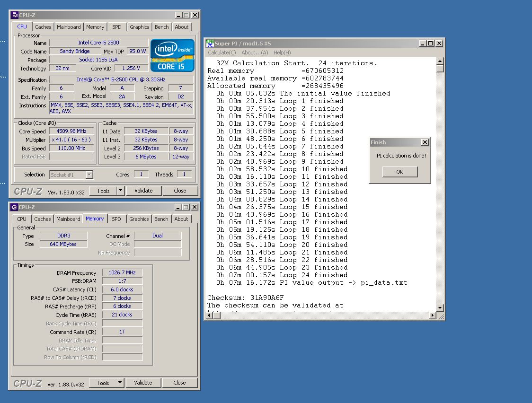Click the Super PI vertical scrollbar thumb
This screenshot has width=532, height=403.
pos(440,69)
